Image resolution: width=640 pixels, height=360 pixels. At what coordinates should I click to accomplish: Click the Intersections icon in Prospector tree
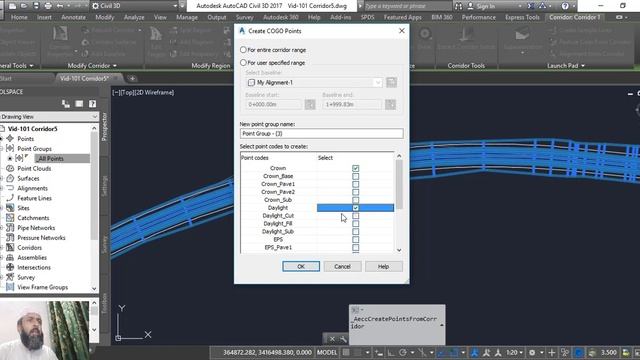(x=10, y=267)
